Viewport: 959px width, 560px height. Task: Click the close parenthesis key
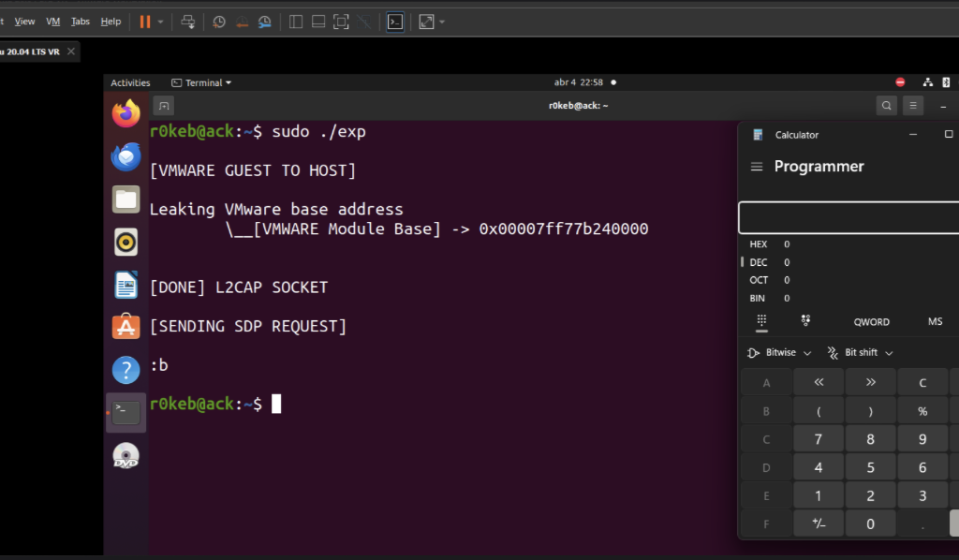tap(870, 411)
